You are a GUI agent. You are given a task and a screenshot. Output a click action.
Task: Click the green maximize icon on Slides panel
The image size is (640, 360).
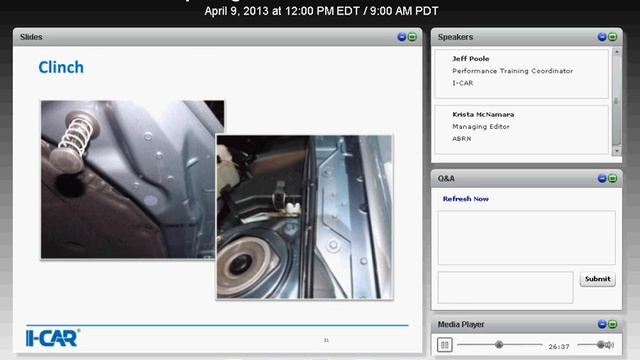click(x=412, y=37)
